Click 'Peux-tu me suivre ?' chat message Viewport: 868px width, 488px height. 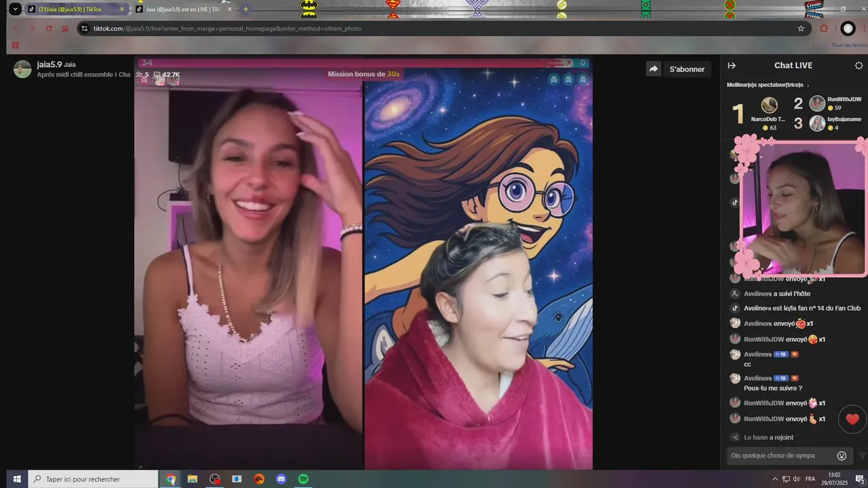point(773,388)
